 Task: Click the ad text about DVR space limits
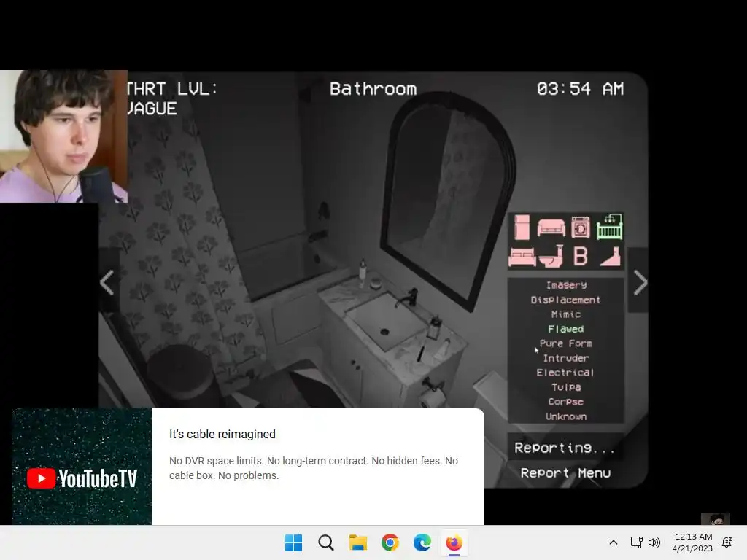coord(314,468)
